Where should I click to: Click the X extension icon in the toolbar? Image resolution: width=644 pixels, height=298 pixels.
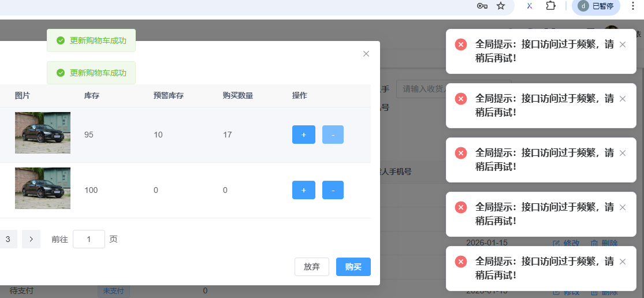tap(529, 6)
